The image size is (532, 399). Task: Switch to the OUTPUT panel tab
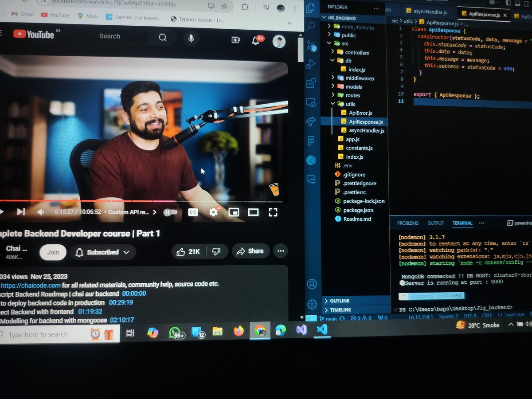(435, 223)
